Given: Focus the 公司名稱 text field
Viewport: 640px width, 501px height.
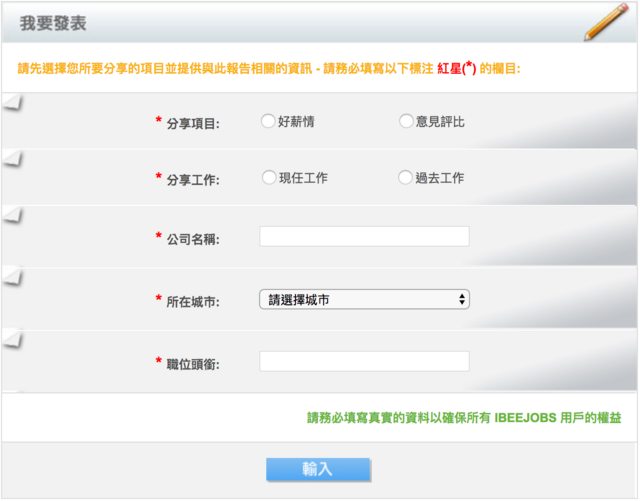Looking at the screenshot, I should click(364, 236).
